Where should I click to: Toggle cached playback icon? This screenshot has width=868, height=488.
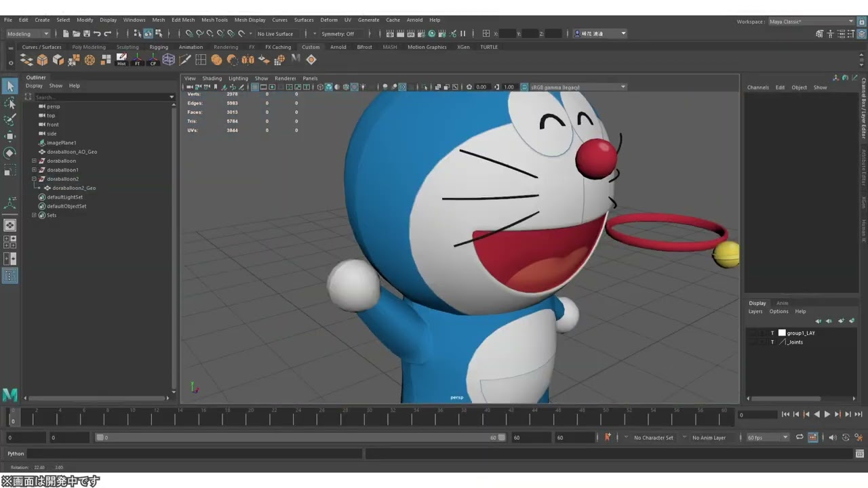click(812, 437)
